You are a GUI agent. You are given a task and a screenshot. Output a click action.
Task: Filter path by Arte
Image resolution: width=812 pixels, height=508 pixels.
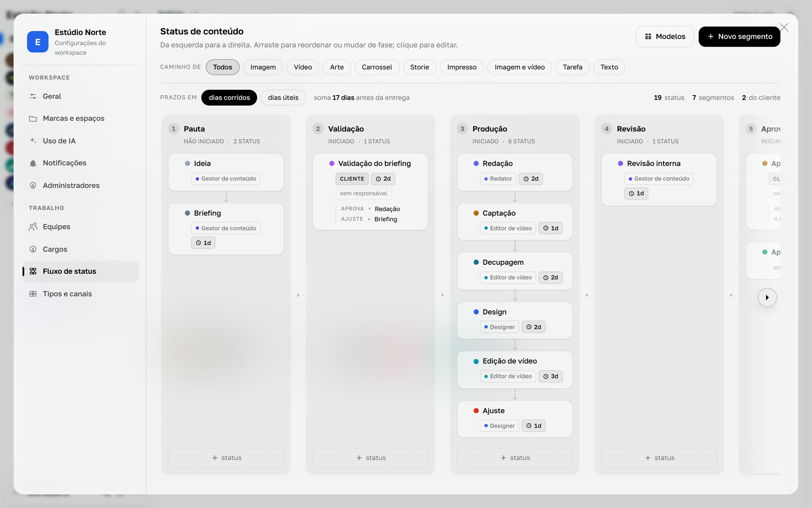pos(337,67)
